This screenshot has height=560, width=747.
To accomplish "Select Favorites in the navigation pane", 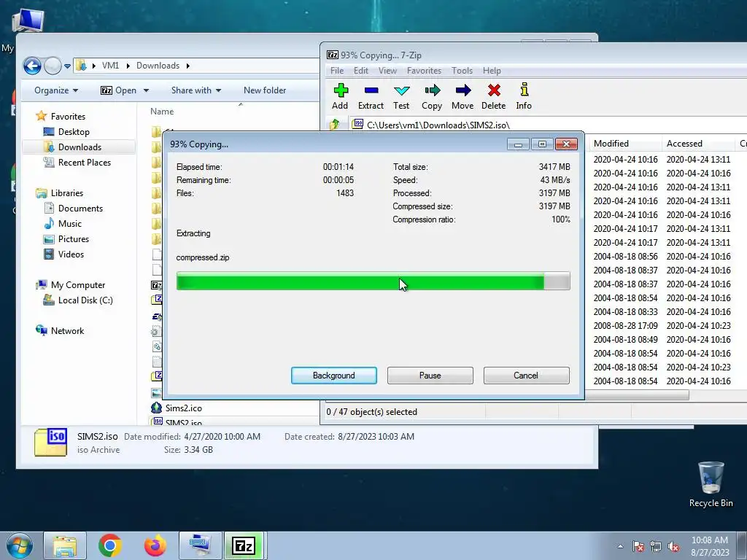I will pos(68,116).
